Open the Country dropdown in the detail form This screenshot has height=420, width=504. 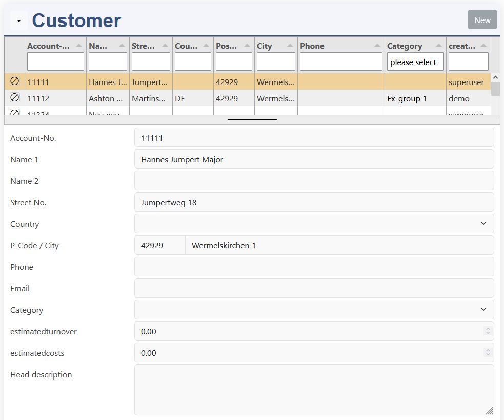(482, 223)
